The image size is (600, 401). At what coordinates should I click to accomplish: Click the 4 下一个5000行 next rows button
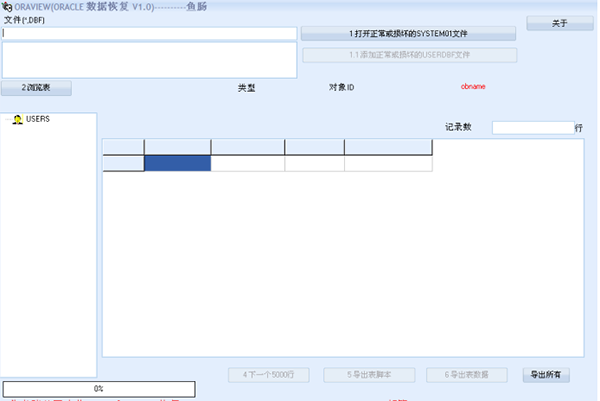coord(269,375)
